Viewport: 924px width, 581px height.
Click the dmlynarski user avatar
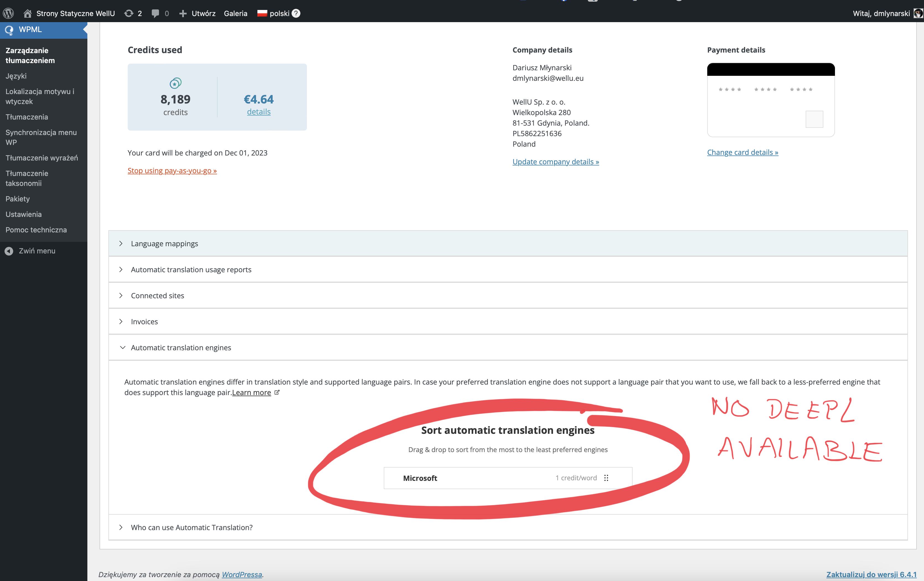click(x=918, y=14)
